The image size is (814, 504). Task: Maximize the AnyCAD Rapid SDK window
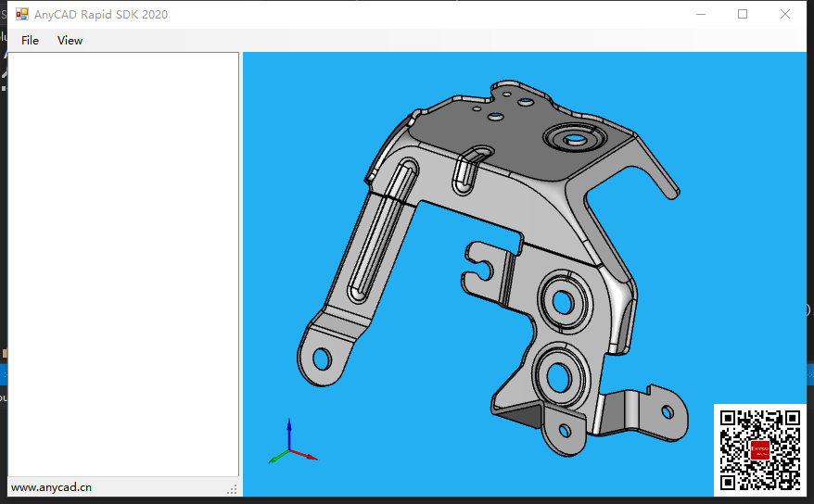[742, 14]
